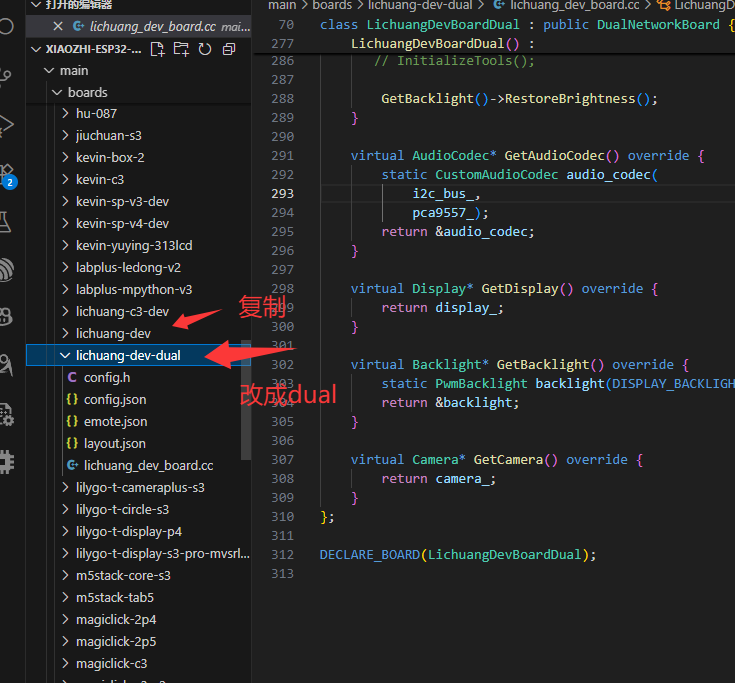This screenshot has height=683, width=735.
Task: Click the New Folder icon in Explorer header
Action: (181, 49)
